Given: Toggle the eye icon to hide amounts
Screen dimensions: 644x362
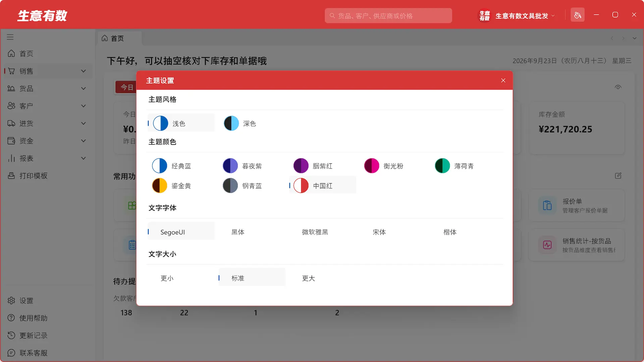Looking at the screenshot, I should (x=618, y=87).
